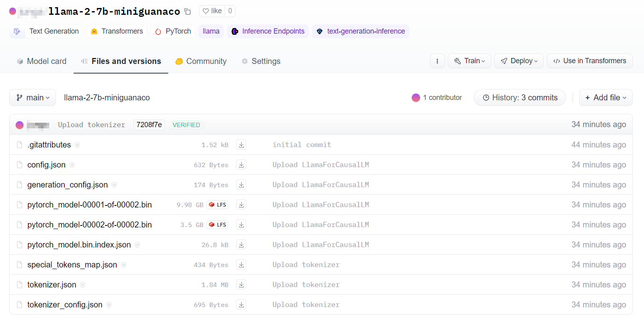Open the Inference Endpoints tag
The width and height of the screenshot is (644, 321).
point(268,31)
